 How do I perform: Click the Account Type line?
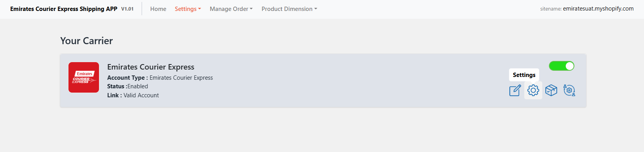160,78
